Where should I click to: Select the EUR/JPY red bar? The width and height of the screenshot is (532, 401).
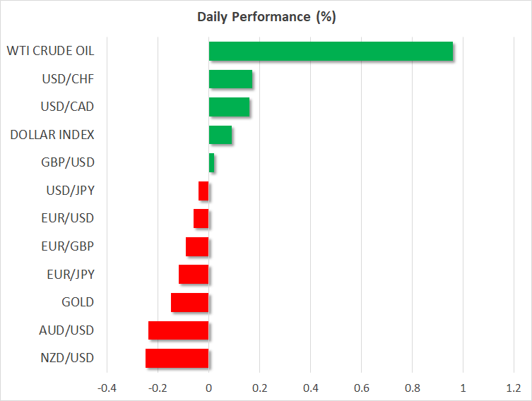(194, 274)
